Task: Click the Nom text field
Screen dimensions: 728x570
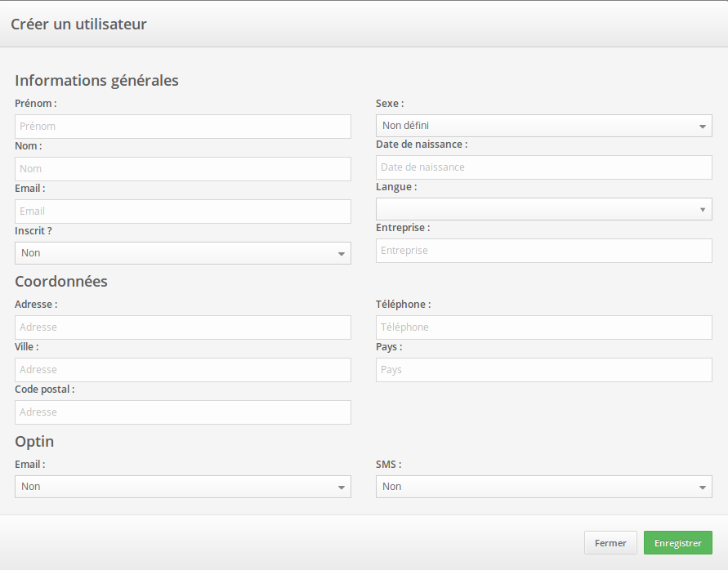Action: click(x=182, y=169)
